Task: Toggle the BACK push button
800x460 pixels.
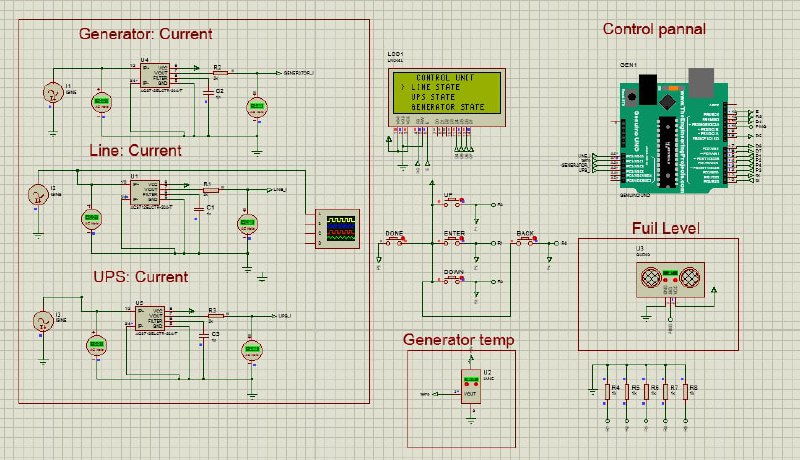Action: pyautogui.click(x=526, y=241)
